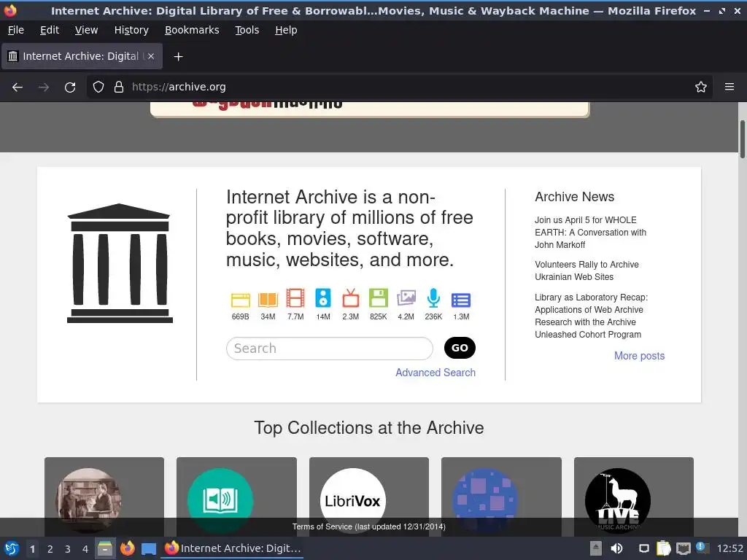This screenshot has height=560, width=747.
Task: Open the Firefox hamburger application menu
Action: 729,87
